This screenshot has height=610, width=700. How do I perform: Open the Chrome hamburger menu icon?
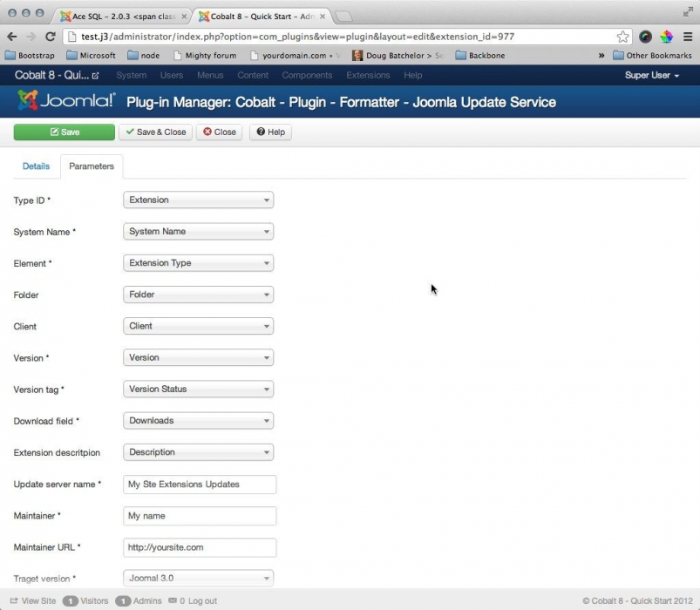pyautogui.click(x=687, y=37)
